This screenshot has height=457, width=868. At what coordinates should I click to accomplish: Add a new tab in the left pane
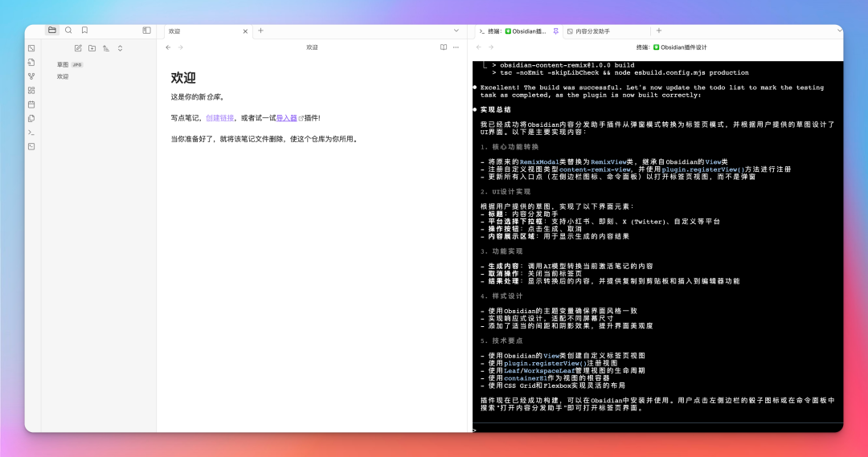tap(260, 31)
